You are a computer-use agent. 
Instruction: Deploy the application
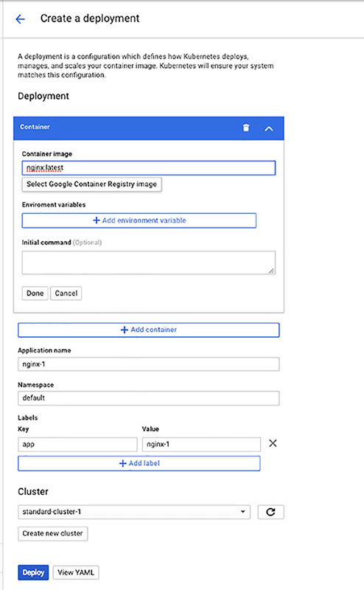[33, 573]
